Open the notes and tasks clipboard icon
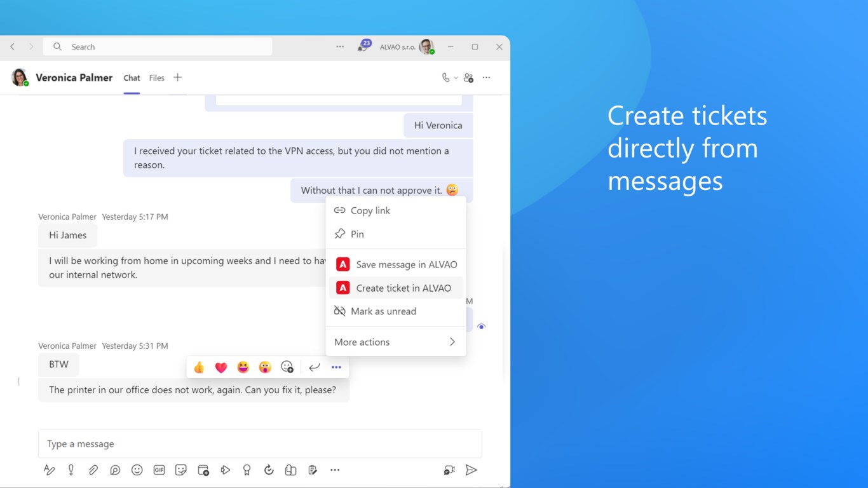The width and height of the screenshot is (868, 488). pos(313,470)
